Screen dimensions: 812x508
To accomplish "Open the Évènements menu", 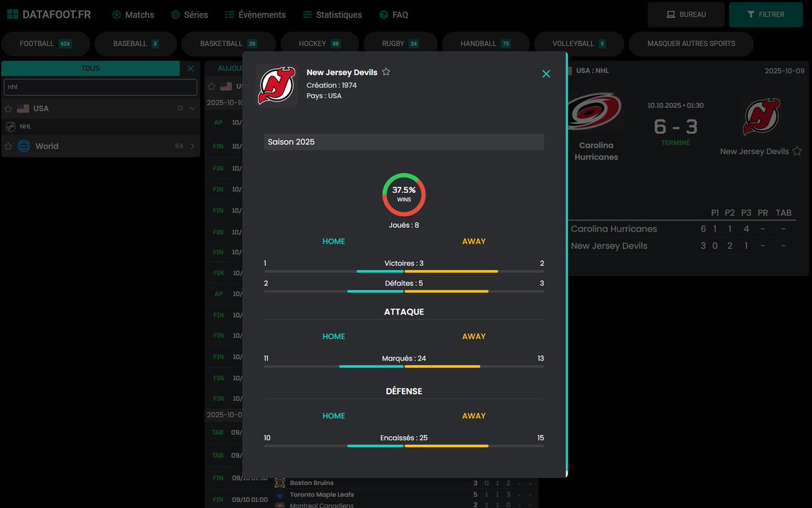I will [255, 14].
